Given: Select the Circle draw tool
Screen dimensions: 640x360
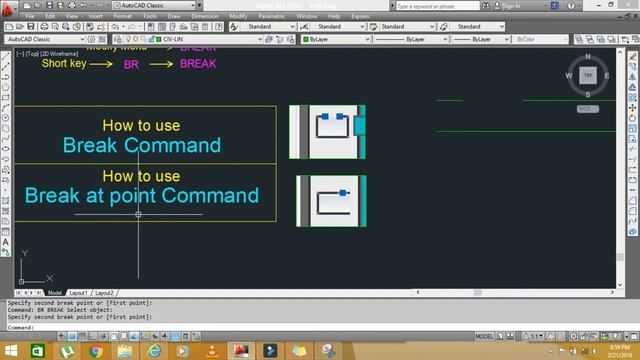Looking at the screenshot, I should click(x=6, y=118).
